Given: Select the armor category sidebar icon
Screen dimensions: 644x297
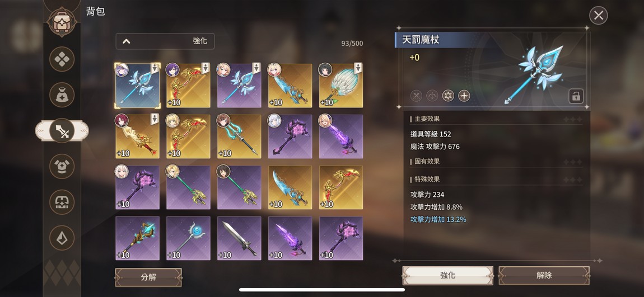Looking at the screenshot, I should pos(62,166).
